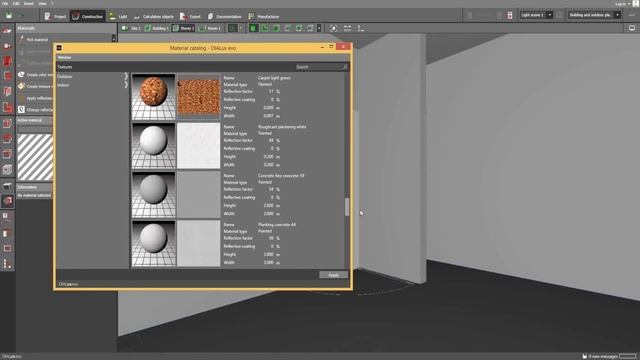This screenshot has width=640, height=360.
Task: Select the white cube sidebar tool
Action: 7,169
